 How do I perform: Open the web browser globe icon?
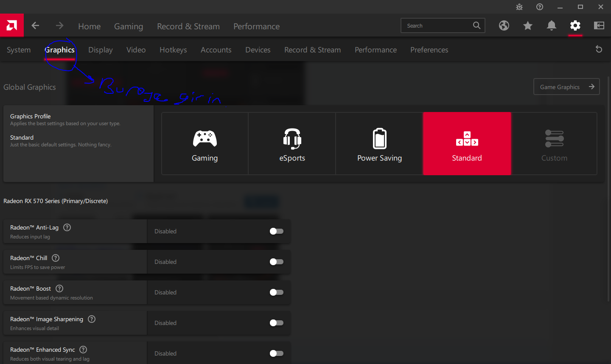click(504, 25)
